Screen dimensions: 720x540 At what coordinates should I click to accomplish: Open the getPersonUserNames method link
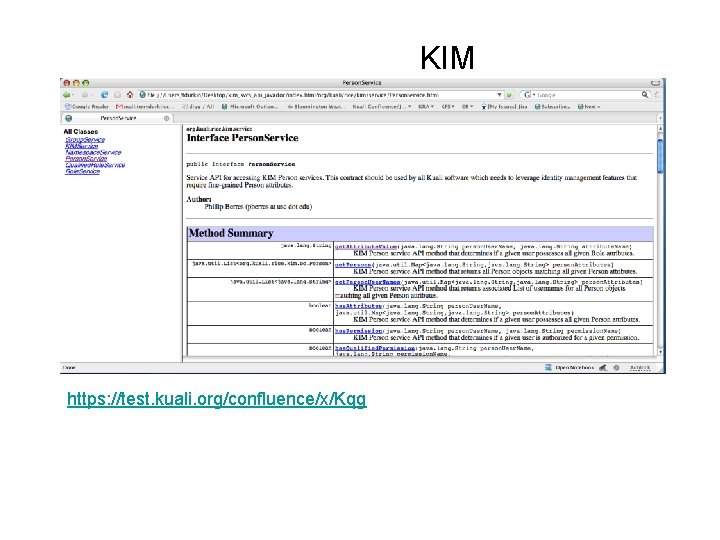tap(367, 282)
